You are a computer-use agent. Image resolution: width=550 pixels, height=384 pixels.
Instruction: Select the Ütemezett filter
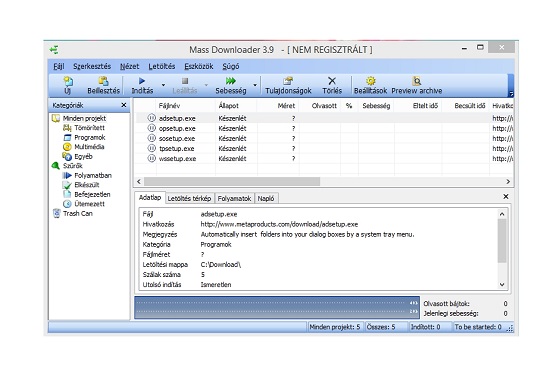(x=89, y=204)
